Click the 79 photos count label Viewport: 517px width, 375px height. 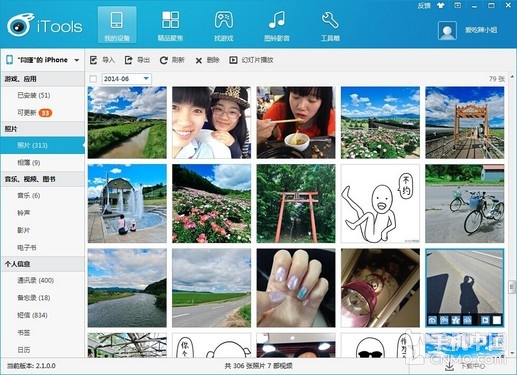click(x=497, y=79)
